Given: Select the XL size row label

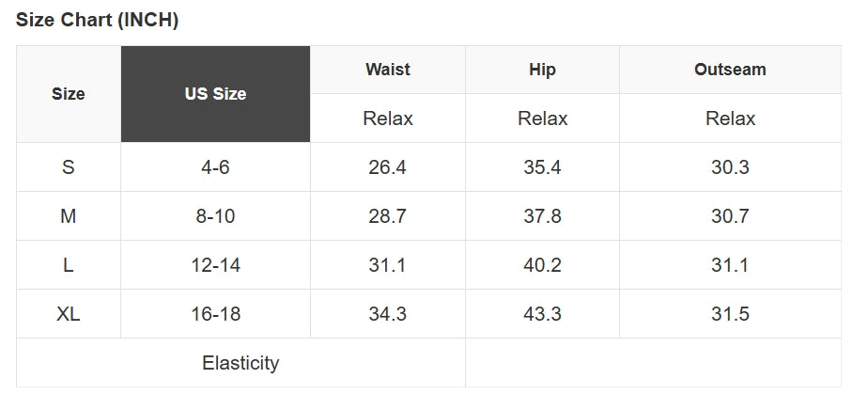Looking at the screenshot, I should tap(69, 314).
